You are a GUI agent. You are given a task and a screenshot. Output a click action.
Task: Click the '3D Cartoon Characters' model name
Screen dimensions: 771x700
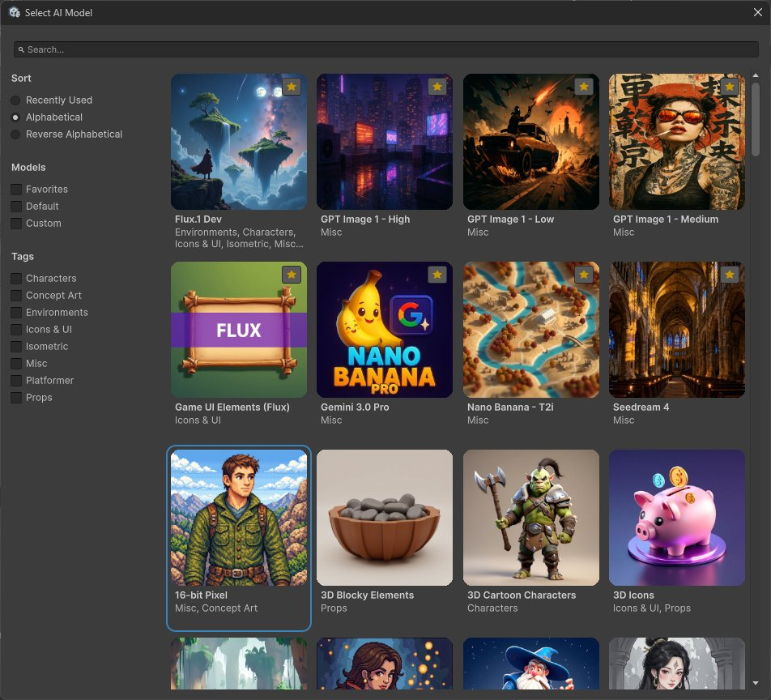[522, 595]
